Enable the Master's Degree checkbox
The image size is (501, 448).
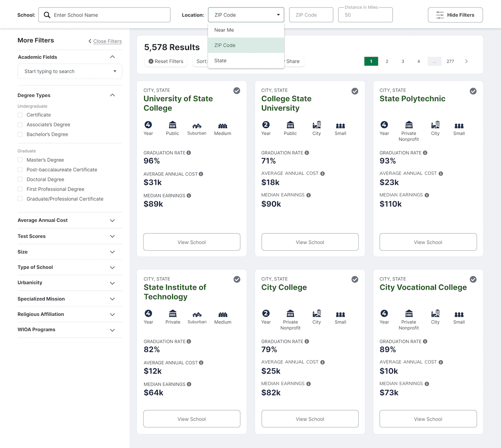point(20,160)
